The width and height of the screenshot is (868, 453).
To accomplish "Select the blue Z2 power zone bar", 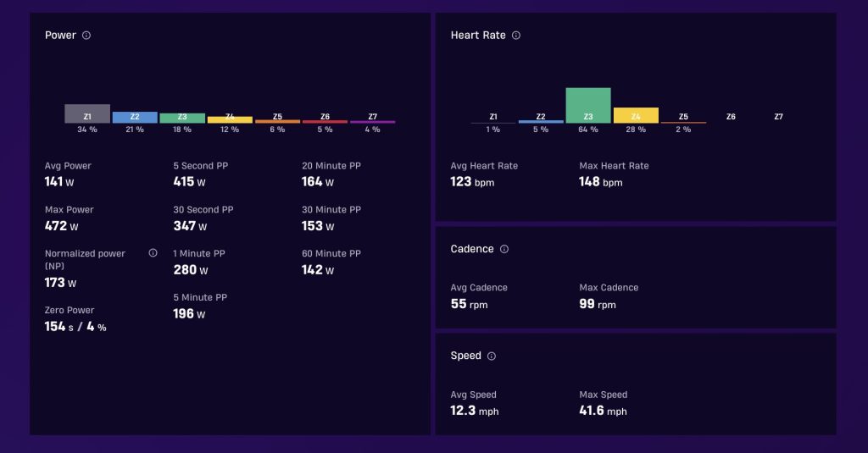I will click(x=135, y=117).
